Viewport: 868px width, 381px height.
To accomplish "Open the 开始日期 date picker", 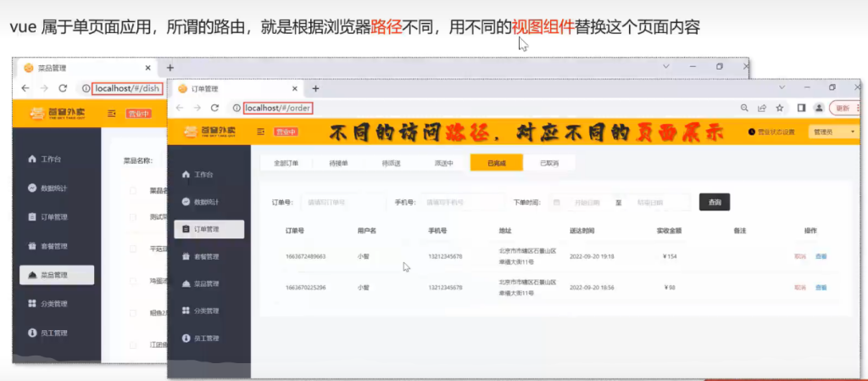I will (587, 202).
